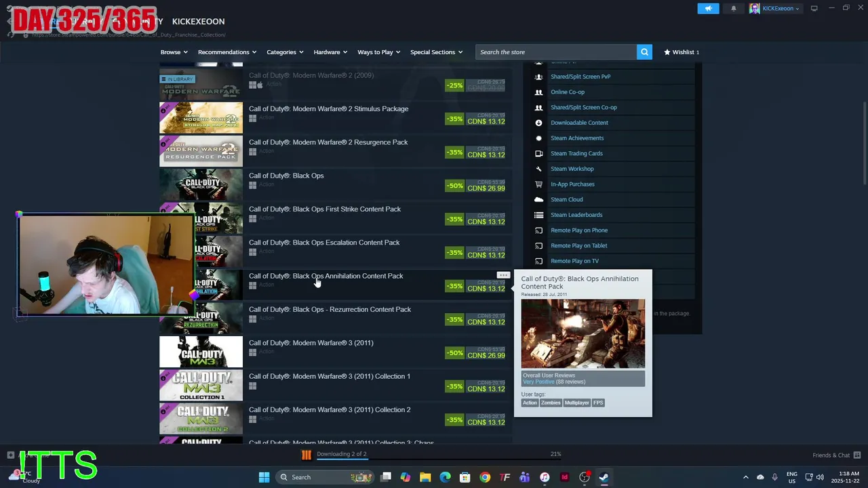
Task: Open File Explorer from the taskbar
Action: click(x=425, y=477)
